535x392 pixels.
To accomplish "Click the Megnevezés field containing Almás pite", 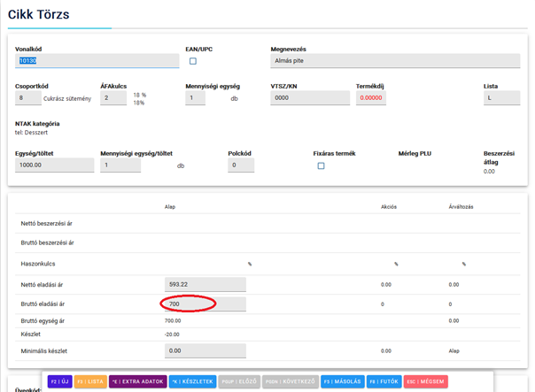I will (396, 61).
